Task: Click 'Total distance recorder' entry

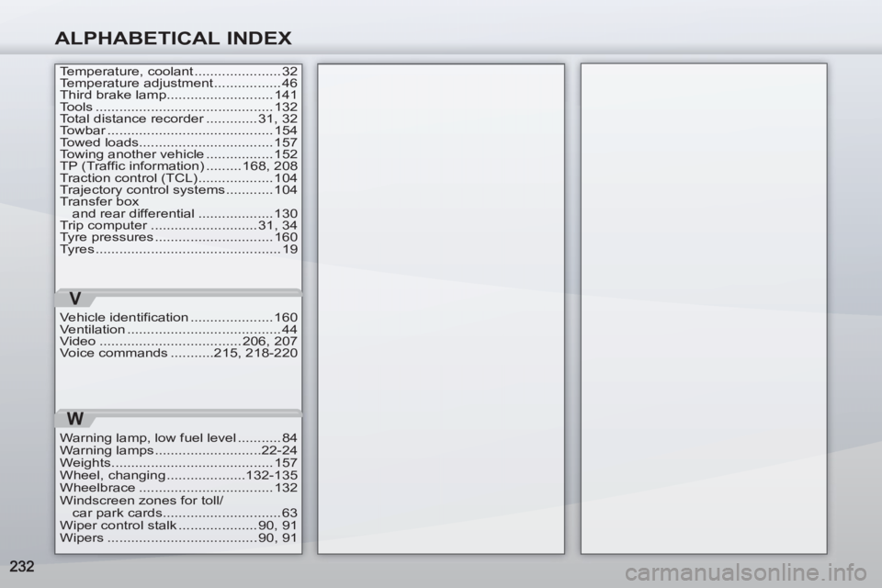Action: point(178,119)
